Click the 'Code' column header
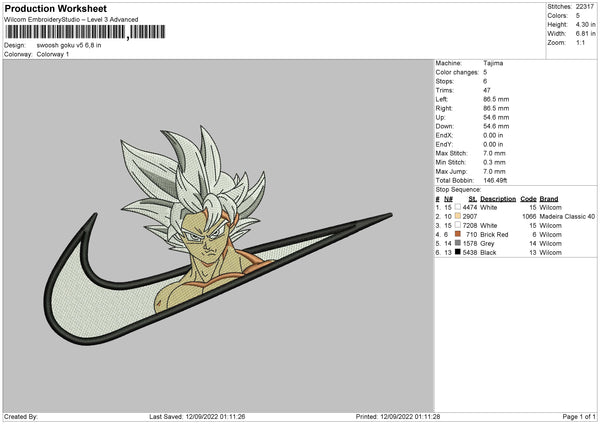 pyautogui.click(x=528, y=199)
